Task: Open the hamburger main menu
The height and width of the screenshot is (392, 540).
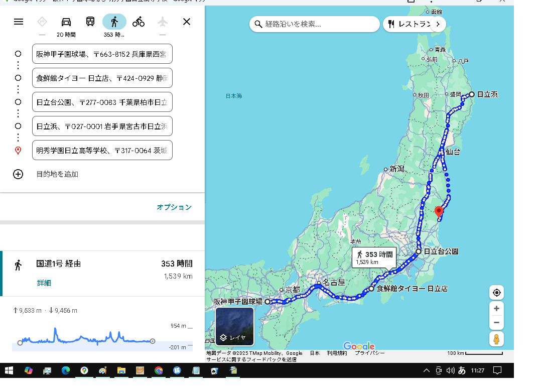Action: click(19, 22)
